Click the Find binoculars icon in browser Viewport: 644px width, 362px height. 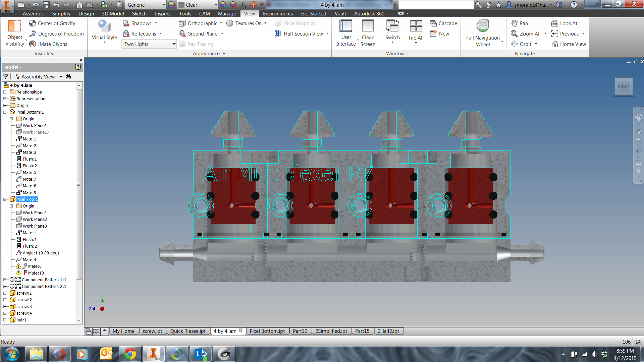point(68,76)
